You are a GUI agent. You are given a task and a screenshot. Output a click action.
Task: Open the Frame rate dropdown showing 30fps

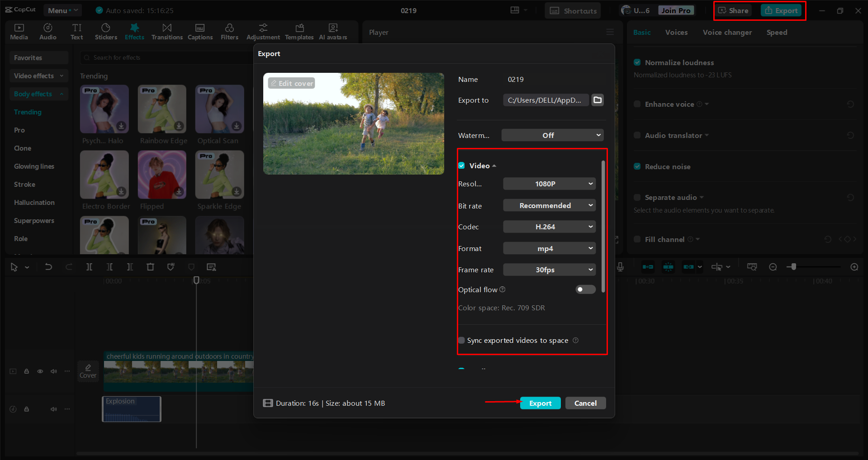pos(549,270)
